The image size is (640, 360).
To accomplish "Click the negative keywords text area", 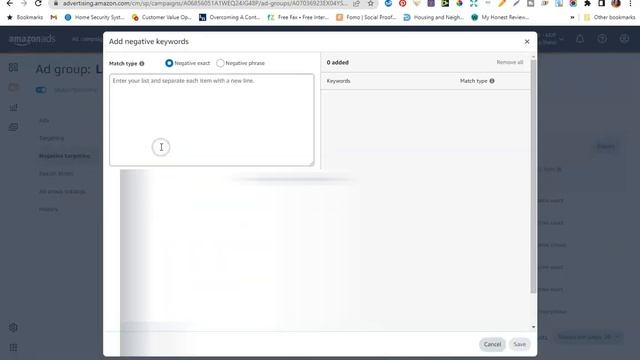I will click(211, 120).
